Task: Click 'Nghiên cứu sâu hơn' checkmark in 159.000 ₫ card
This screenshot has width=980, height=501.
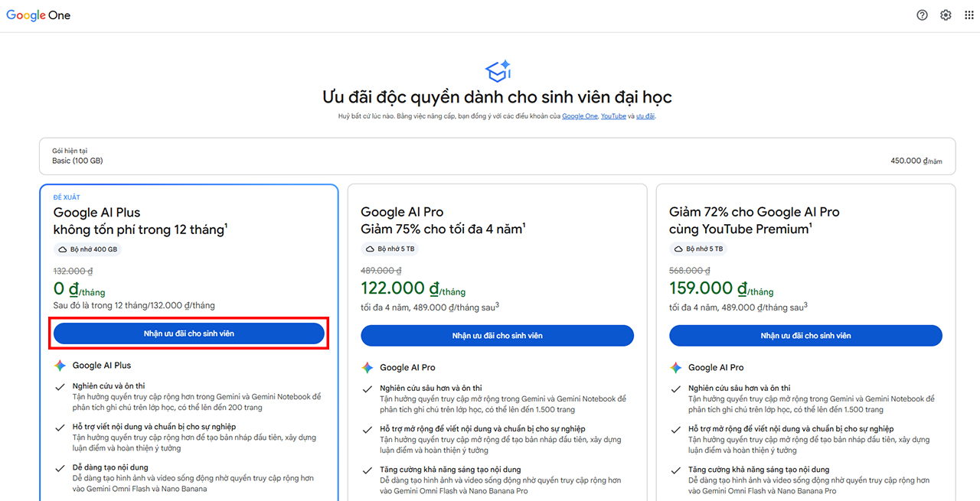Action: pyautogui.click(x=676, y=389)
